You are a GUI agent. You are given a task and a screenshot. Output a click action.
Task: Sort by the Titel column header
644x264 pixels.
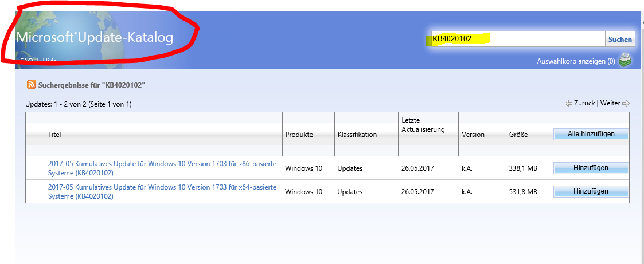click(54, 135)
